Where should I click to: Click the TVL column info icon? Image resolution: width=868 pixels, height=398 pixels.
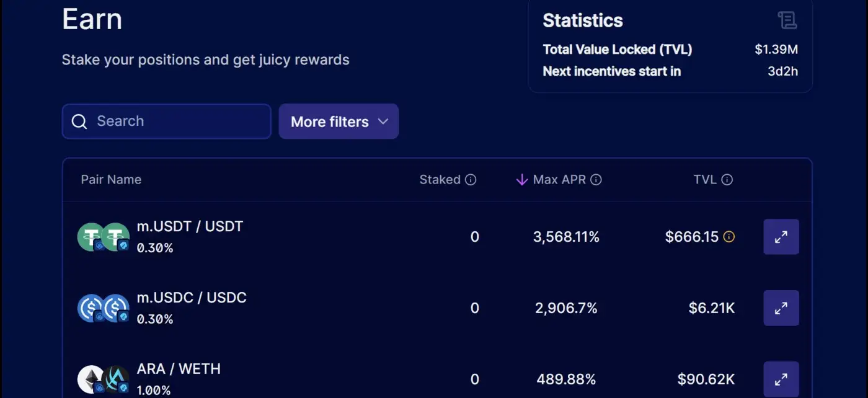point(727,180)
